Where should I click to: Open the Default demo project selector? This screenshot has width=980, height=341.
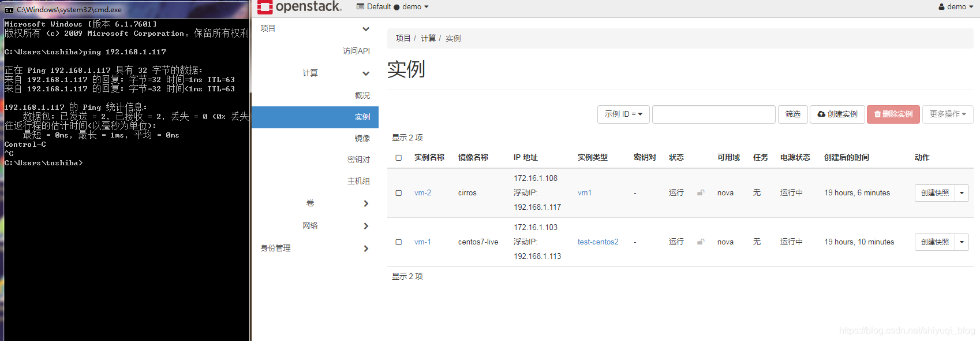392,7
